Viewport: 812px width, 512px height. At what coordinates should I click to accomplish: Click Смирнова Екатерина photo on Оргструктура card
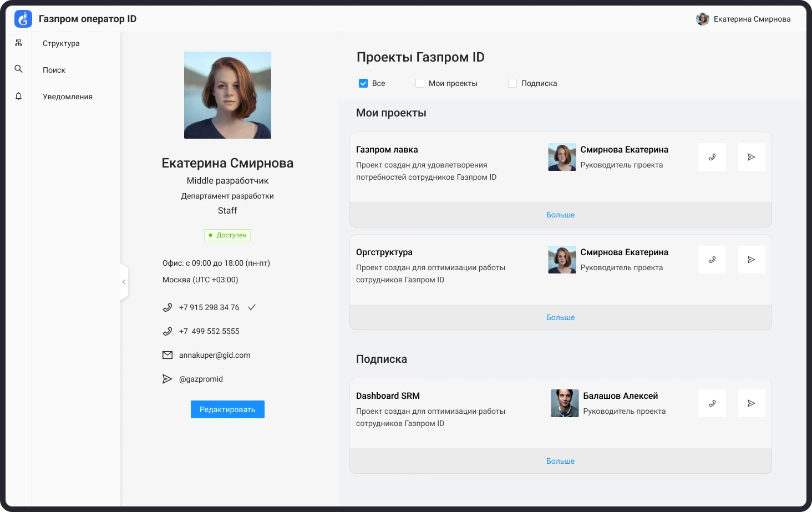coord(562,260)
